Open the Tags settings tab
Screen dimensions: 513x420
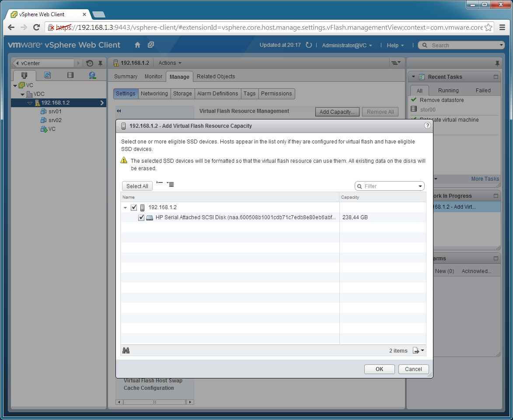[249, 94]
